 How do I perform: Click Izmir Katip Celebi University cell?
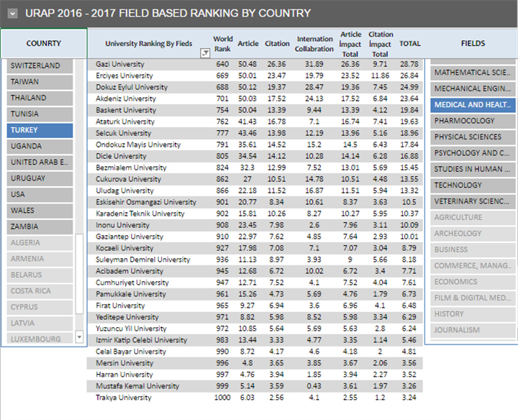(x=141, y=340)
